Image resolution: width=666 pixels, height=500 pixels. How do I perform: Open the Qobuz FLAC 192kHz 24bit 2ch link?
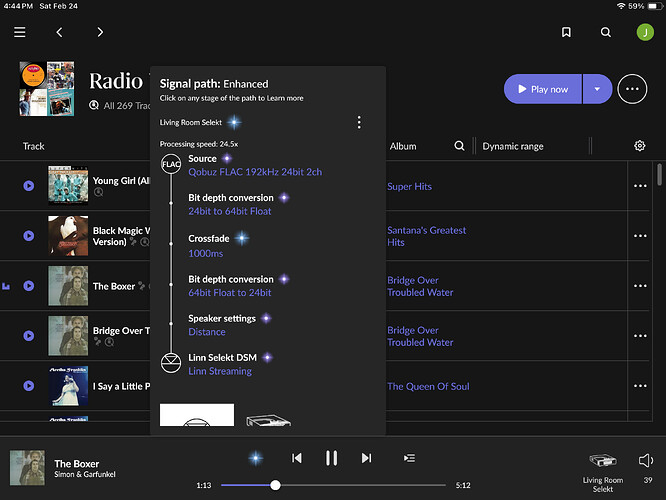pos(255,172)
